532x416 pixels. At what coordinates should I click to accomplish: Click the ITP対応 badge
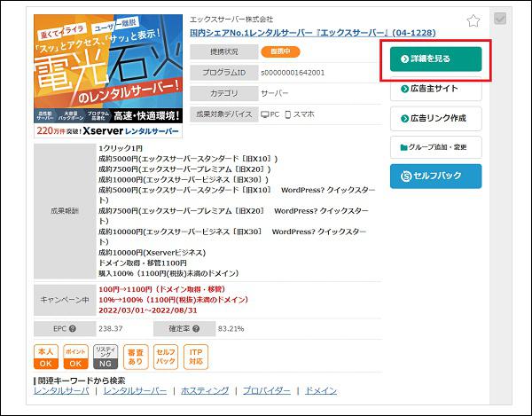(196, 357)
